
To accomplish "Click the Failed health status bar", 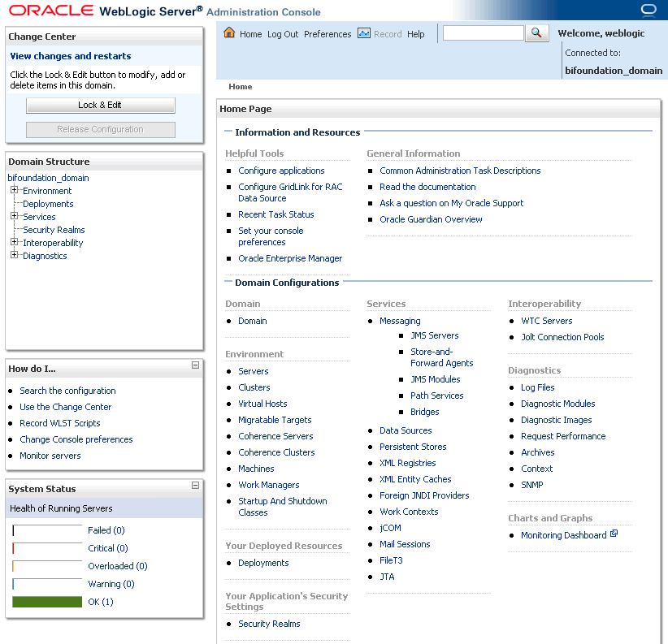I will click(47, 530).
